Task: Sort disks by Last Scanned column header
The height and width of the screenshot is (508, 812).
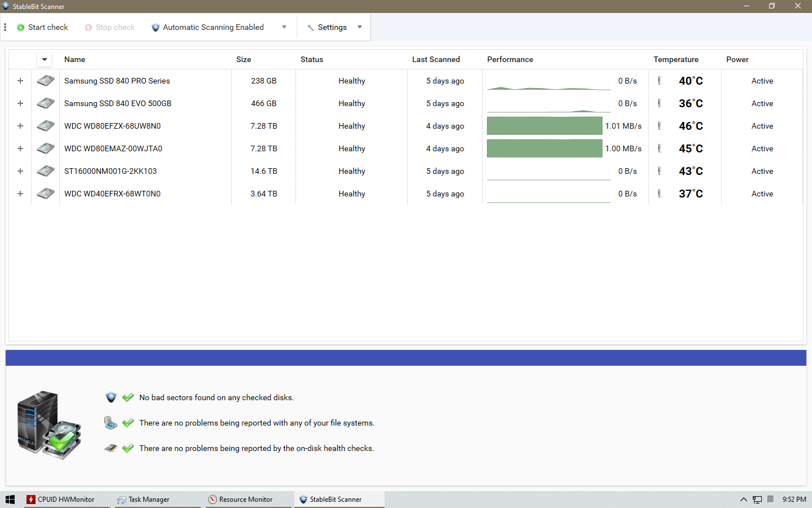Action: coord(435,59)
